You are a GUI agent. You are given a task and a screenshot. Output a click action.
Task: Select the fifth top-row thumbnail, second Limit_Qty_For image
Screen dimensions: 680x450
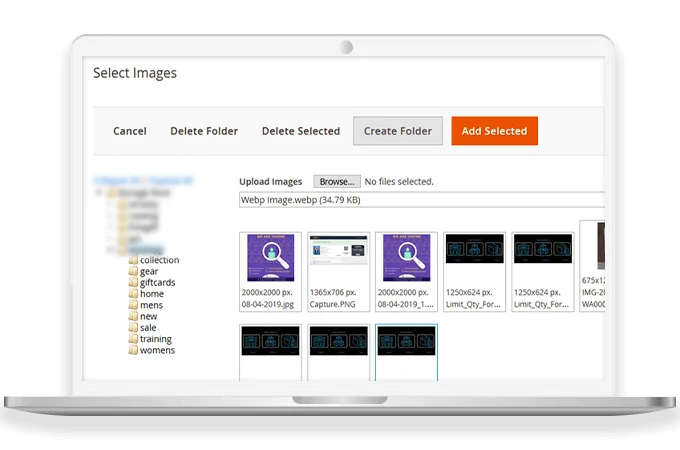[543, 272]
